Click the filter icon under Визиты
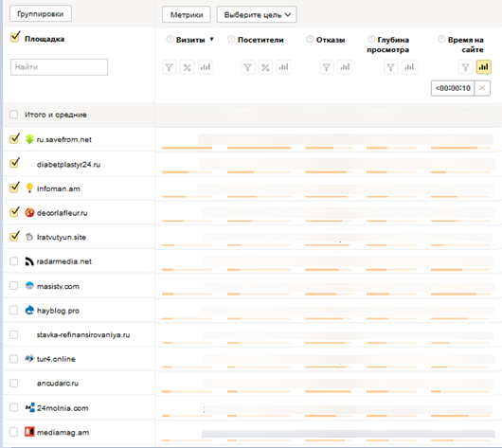This screenshot has height=448, width=502. point(169,67)
